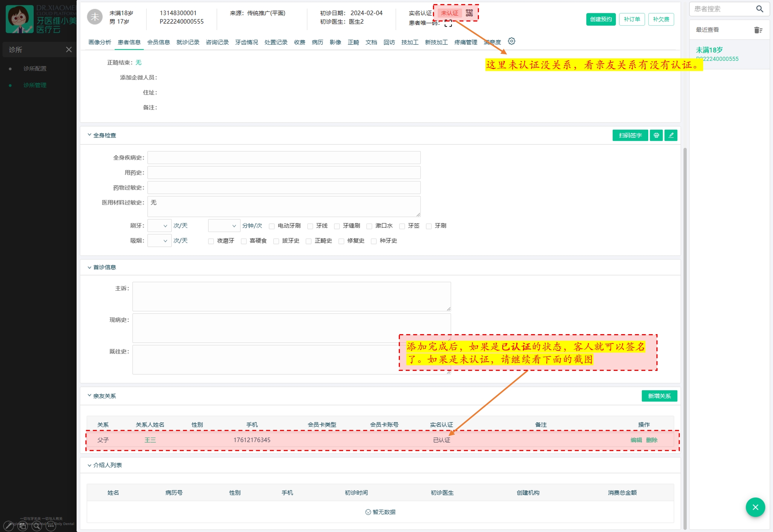
Task: Open the 刷牙 times-per-day dropdown
Action: [159, 226]
